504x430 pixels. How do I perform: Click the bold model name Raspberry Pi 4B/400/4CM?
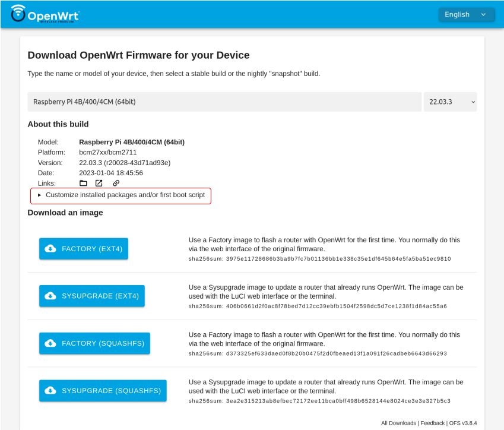tap(132, 142)
